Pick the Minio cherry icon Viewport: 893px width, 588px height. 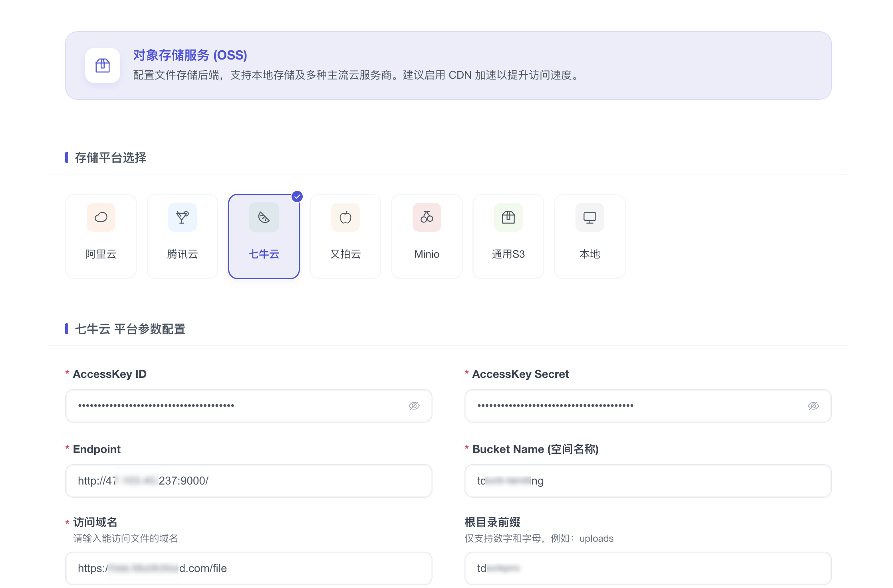pyautogui.click(x=427, y=217)
